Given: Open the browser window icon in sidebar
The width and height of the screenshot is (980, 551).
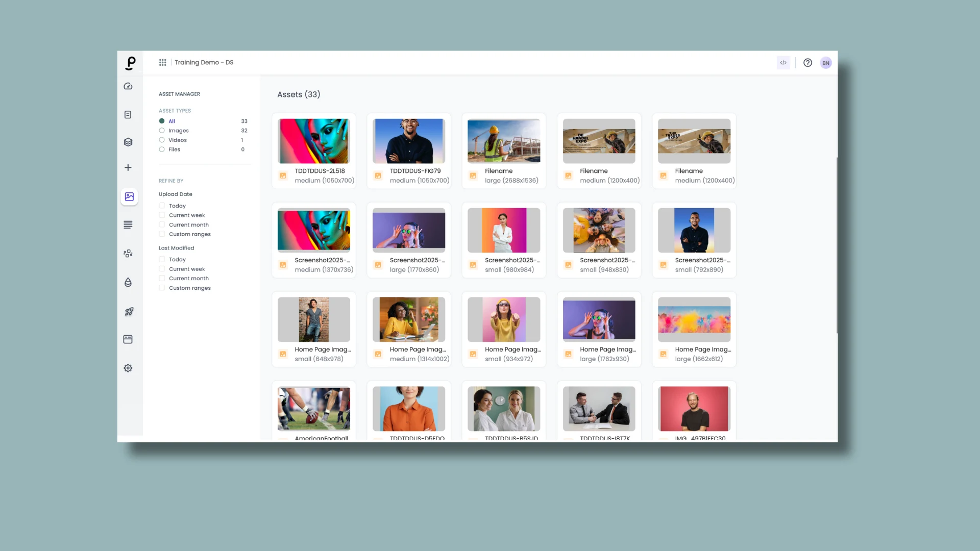Looking at the screenshot, I should (128, 339).
